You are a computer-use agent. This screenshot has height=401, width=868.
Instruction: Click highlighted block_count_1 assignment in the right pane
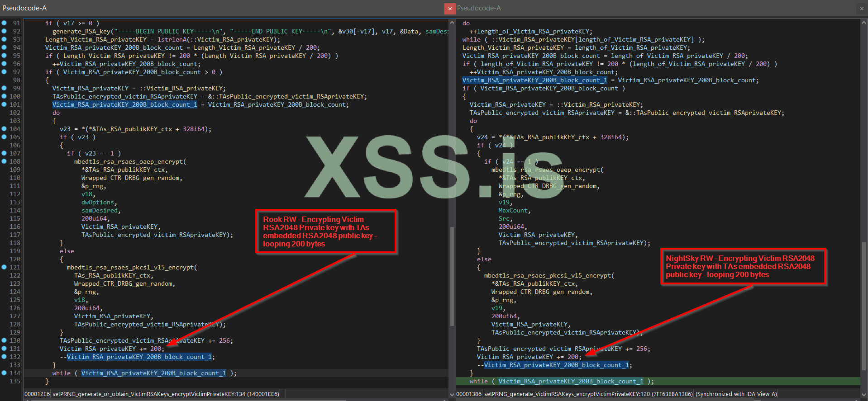[x=535, y=80]
